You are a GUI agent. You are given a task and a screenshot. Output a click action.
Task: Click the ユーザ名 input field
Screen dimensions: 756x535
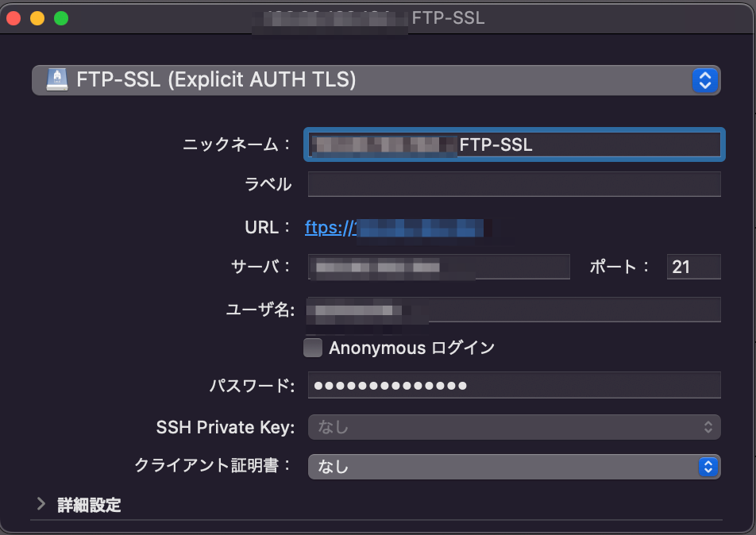tap(514, 310)
